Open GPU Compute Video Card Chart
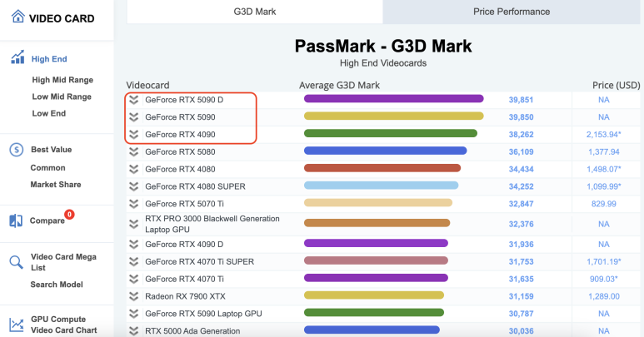Image resolution: width=644 pixels, height=337 pixels. [x=64, y=325]
